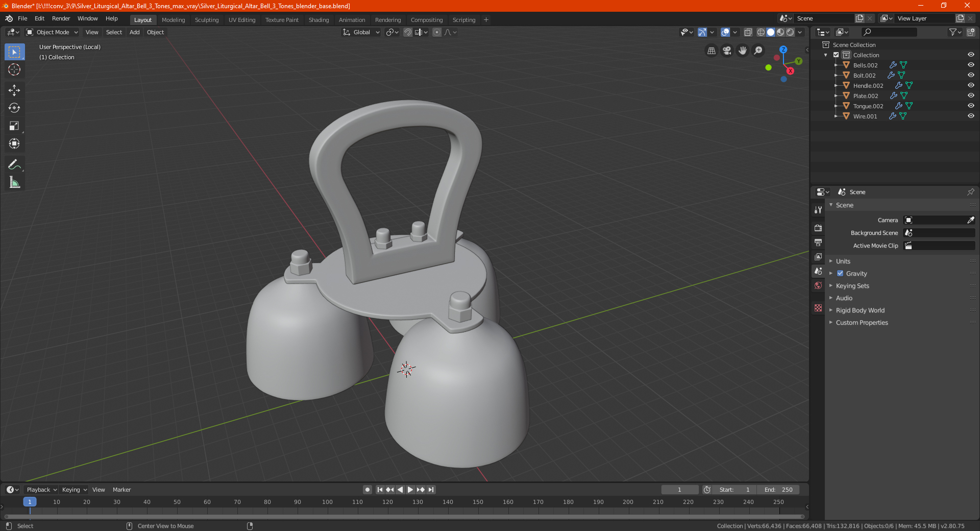Toggle camera view in viewport
980x531 pixels.
click(x=727, y=51)
